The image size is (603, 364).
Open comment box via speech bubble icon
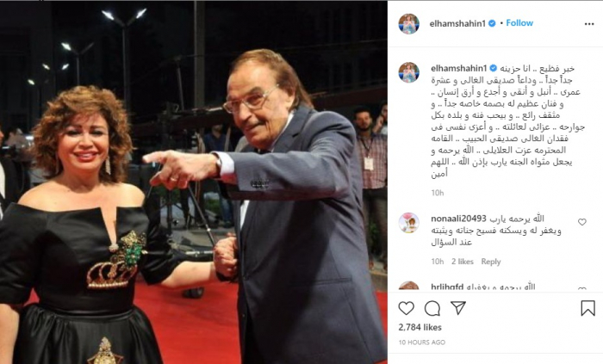tap(432, 308)
